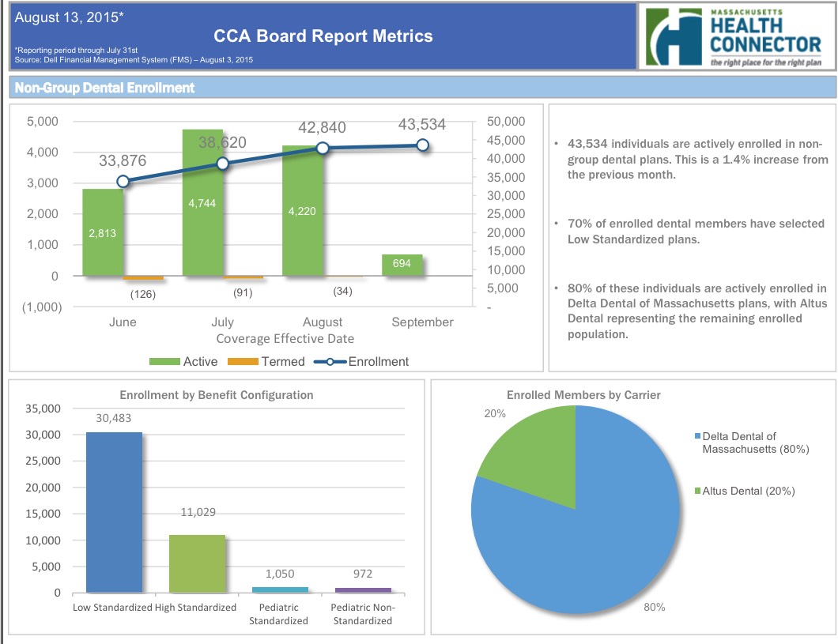Screen dimensions: 838x644
Task: Click the green Active legend swatch
Action: [x=164, y=362]
